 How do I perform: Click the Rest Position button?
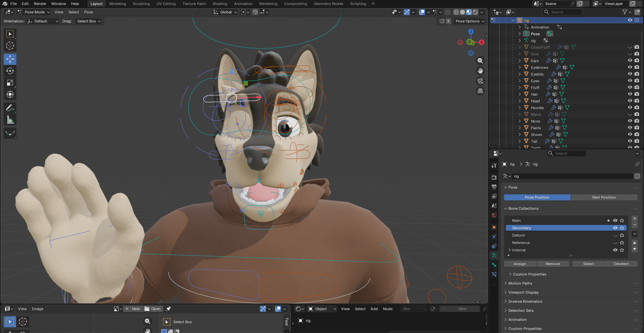click(604, 197)
